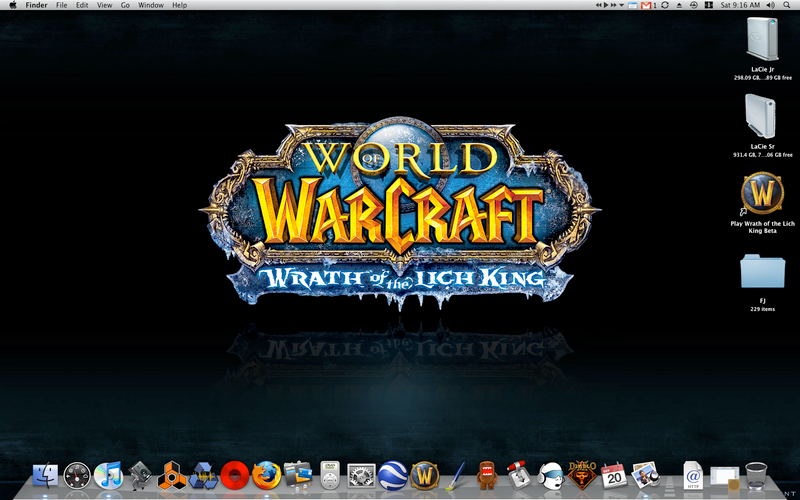Open the Dashboard gauge icon in dock

coord(77,474)
